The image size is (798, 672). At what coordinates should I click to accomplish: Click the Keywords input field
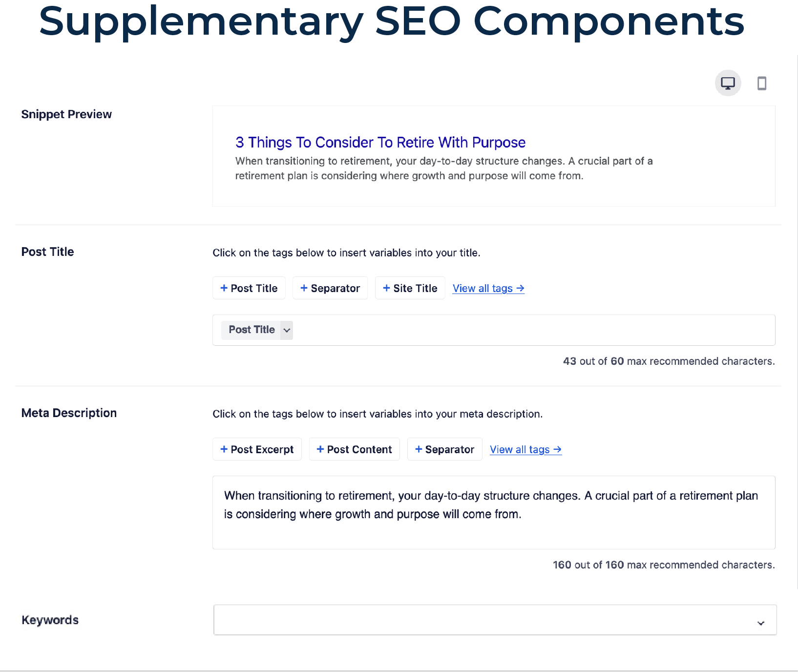click(x=495, y=620)
